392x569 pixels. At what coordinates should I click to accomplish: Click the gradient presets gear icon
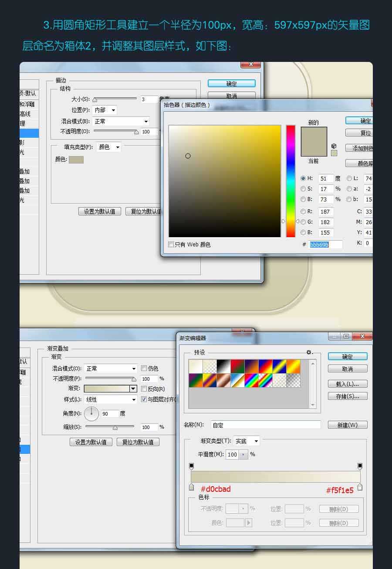[309, 352]
